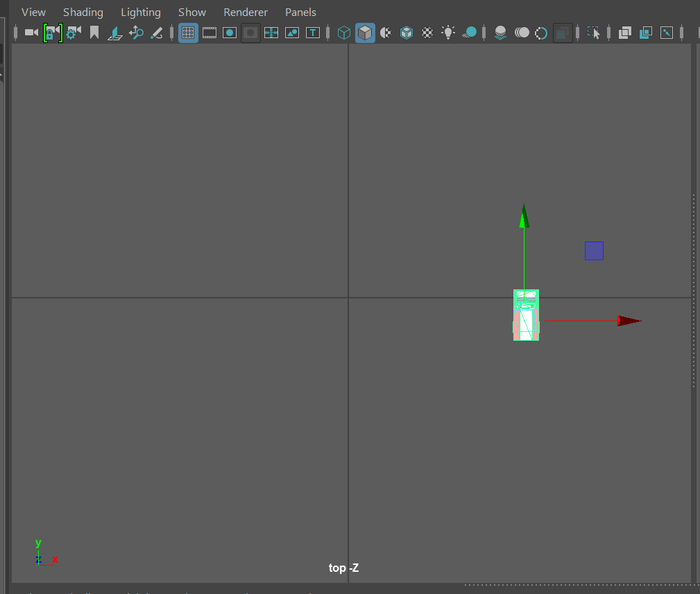Image resolution: width=700 pixels, height=594 pixels.
Task: Enable Smooth Shade All cube icon
Action: 365,33
